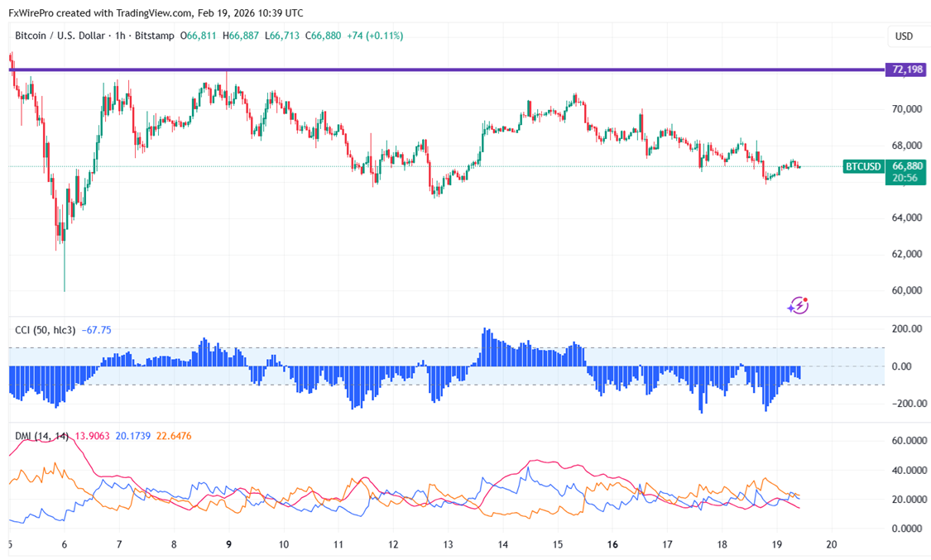This screenshot has height=560, width=931.
Task: Click the blue DMI value 20.1739
Action: tap(133, 436)
